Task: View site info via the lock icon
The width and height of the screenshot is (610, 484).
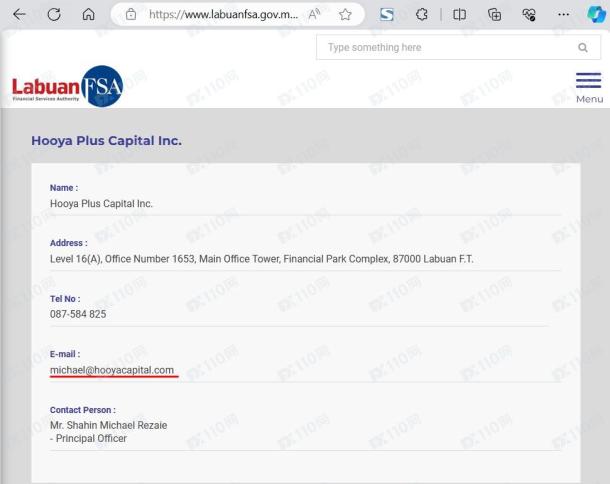Action: pos(131,15)
